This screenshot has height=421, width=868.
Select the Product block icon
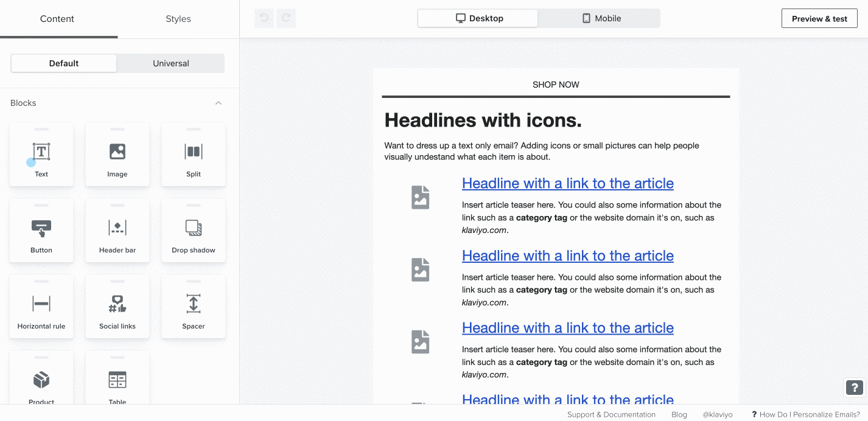[41, 380]
